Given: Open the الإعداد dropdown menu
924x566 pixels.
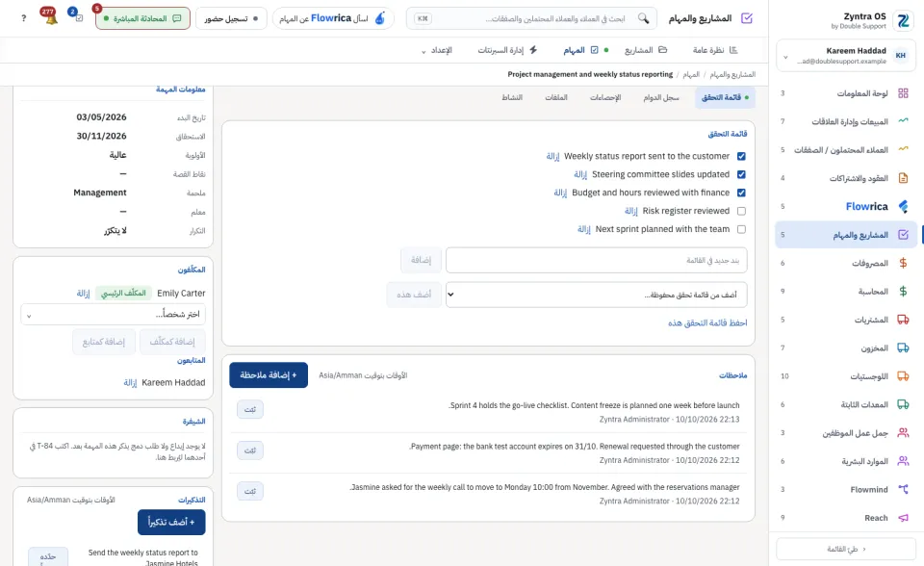Looking at the screenshot, I should [x=437, y=50].
